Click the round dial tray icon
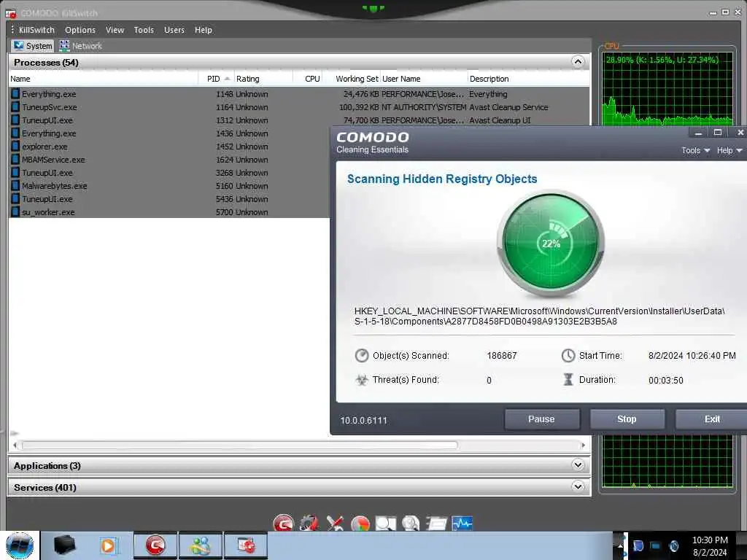The height and width of the screenshot is (560, 747). pos(674,545)
